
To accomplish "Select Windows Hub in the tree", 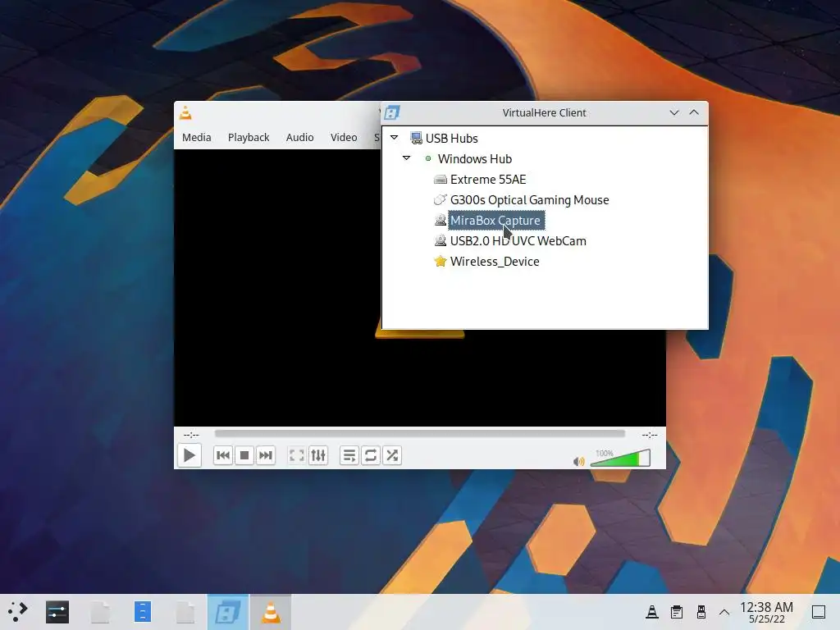I will 475,158.
